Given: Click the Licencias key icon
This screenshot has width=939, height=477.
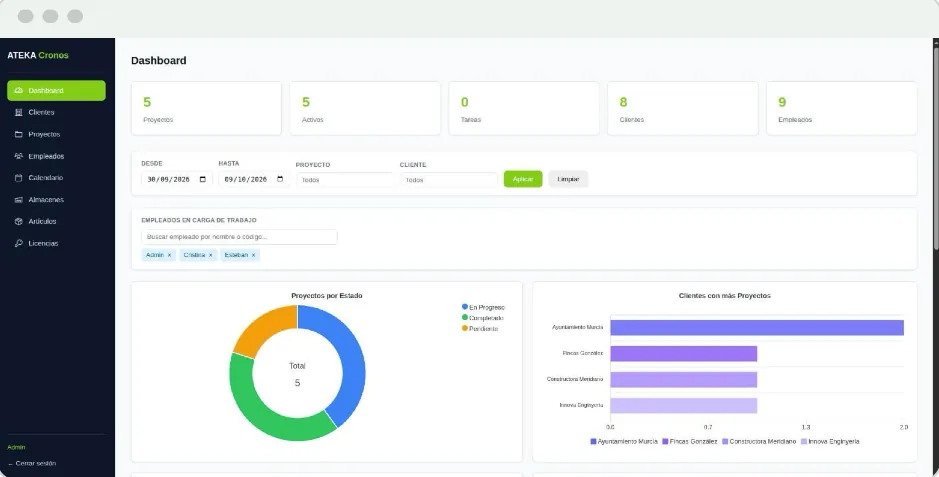Looking at the screenshot, I should [x=19, y=244].
